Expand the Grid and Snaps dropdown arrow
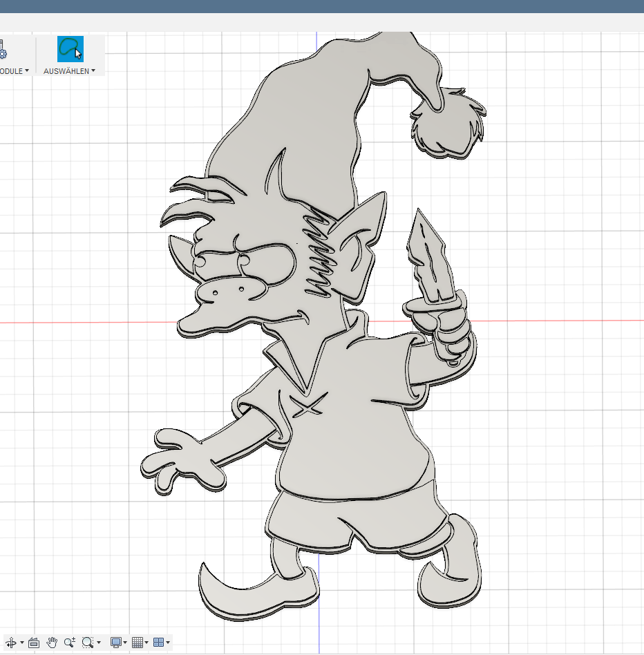This screenshot has height=655, width=644. [146, 643]
